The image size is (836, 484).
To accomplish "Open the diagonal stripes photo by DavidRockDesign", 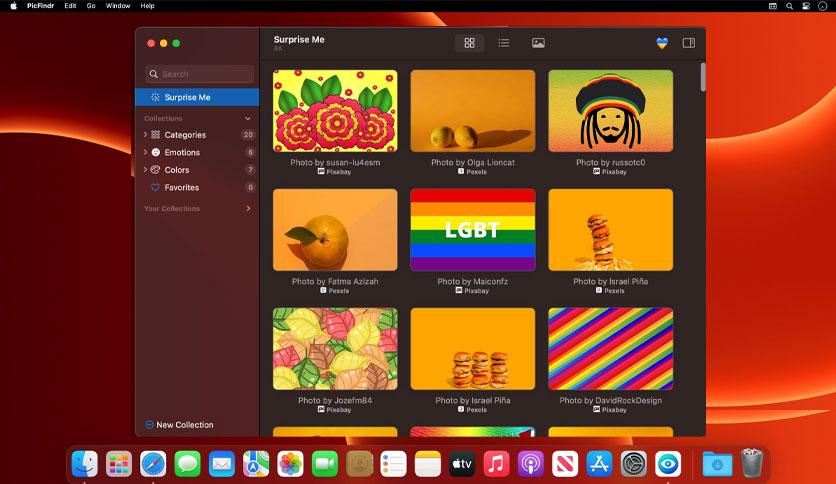I will 610,349.
